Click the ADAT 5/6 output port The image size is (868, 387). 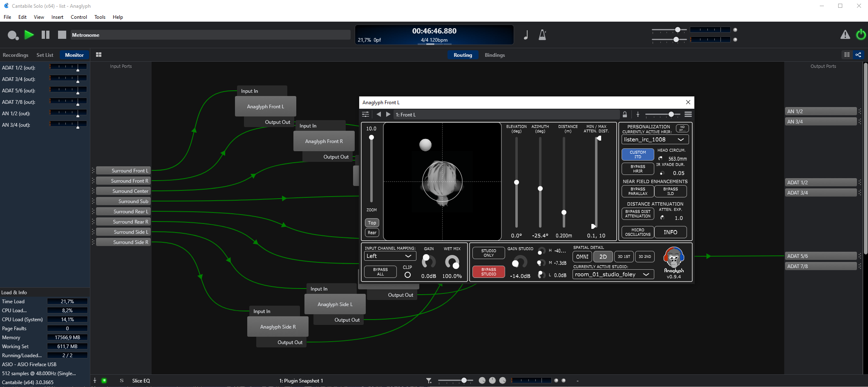[821, 256]
